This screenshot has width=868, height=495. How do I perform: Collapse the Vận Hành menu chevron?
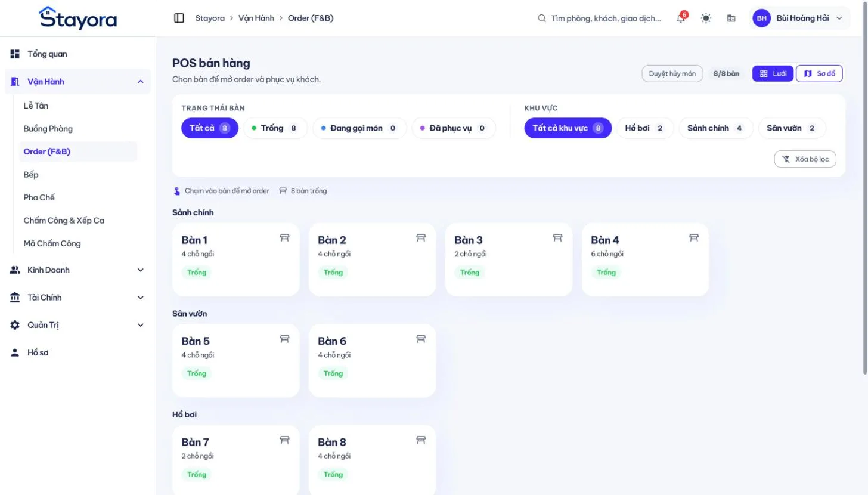pyautogui.click(x=141, y=82)
